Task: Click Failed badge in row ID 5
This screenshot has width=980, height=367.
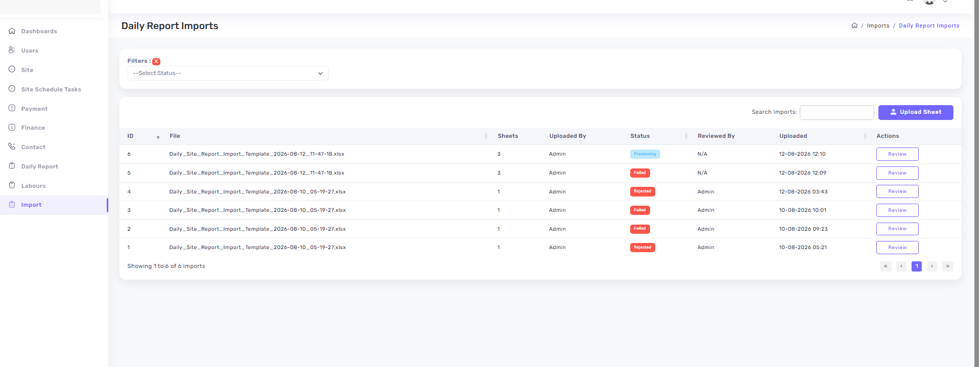Action: pos(640,173)
